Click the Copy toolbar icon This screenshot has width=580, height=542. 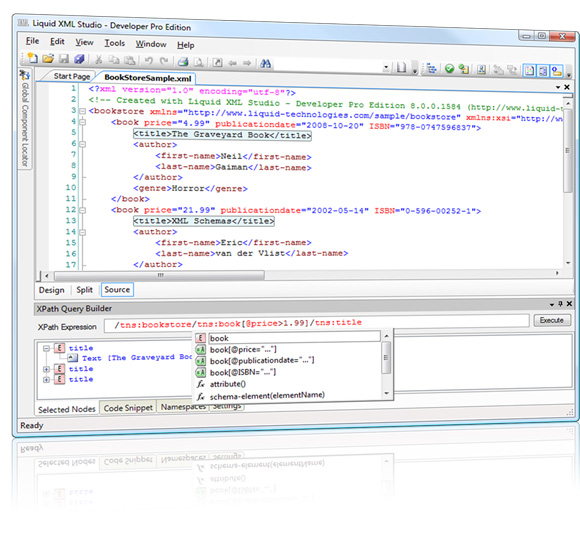[114, 60]
